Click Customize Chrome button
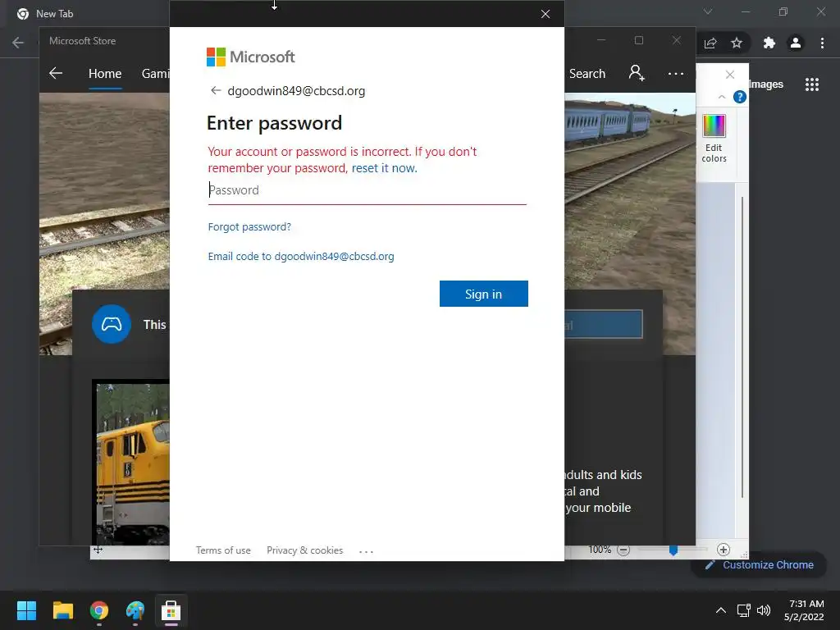Image resolution: width=840 pixels, height=630 pixels. (760, 564)
